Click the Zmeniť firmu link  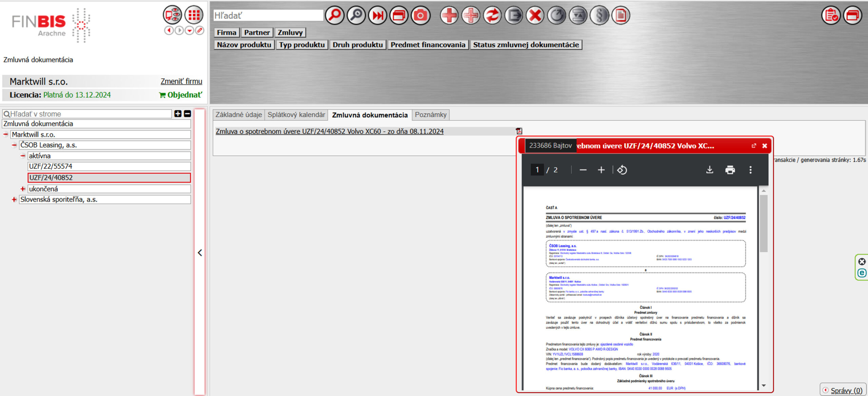tap(181, 81)
